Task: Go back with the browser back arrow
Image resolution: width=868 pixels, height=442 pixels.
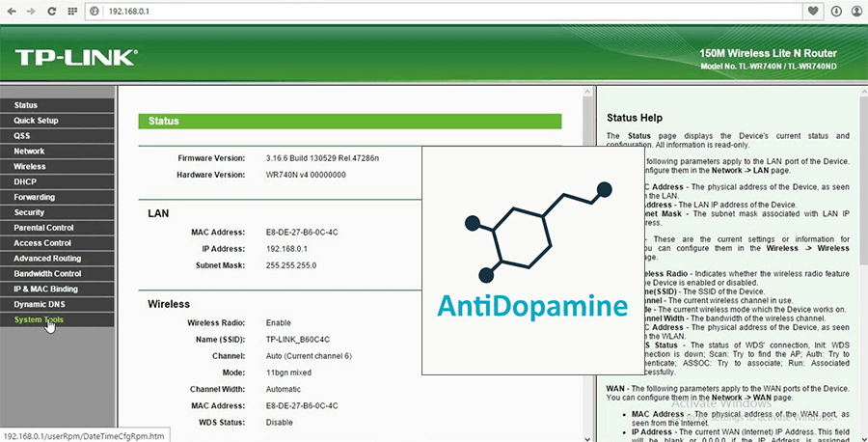Action: 12,11
